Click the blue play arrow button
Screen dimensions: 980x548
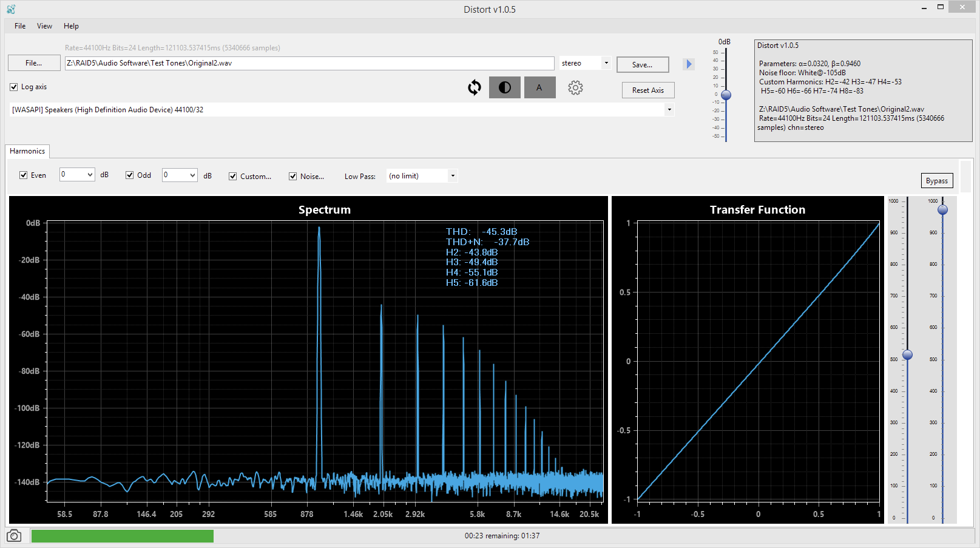click(x=689, y=64)
